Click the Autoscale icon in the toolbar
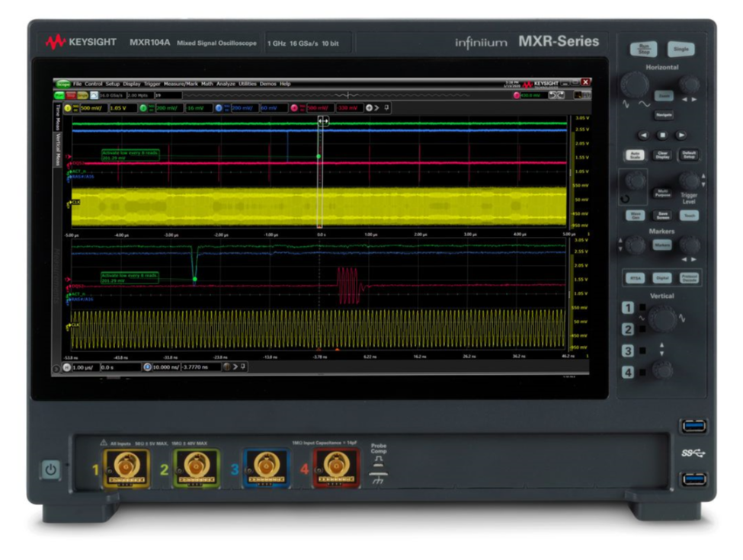This screenshot has width=743, height=560. 94,95
